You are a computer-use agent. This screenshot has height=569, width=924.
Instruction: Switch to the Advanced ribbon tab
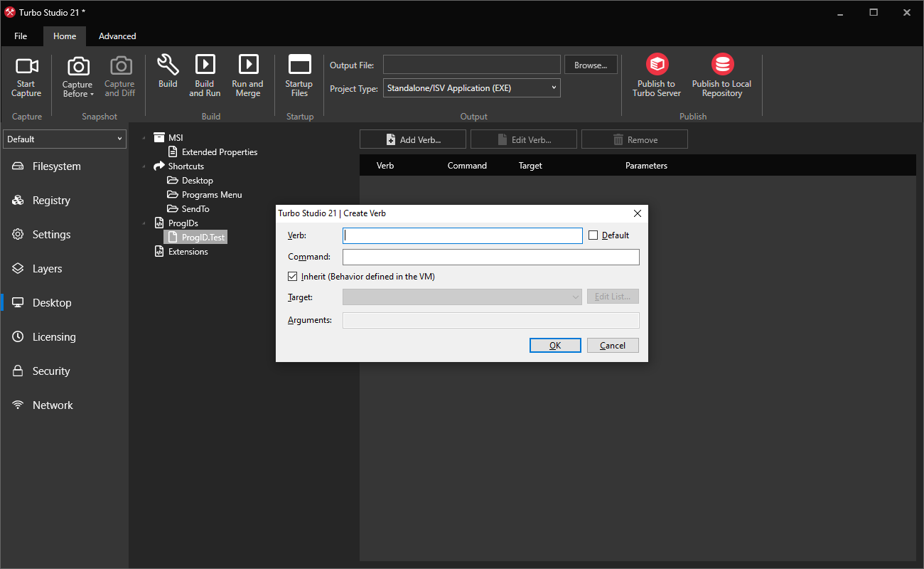click(x=117, y=36)
